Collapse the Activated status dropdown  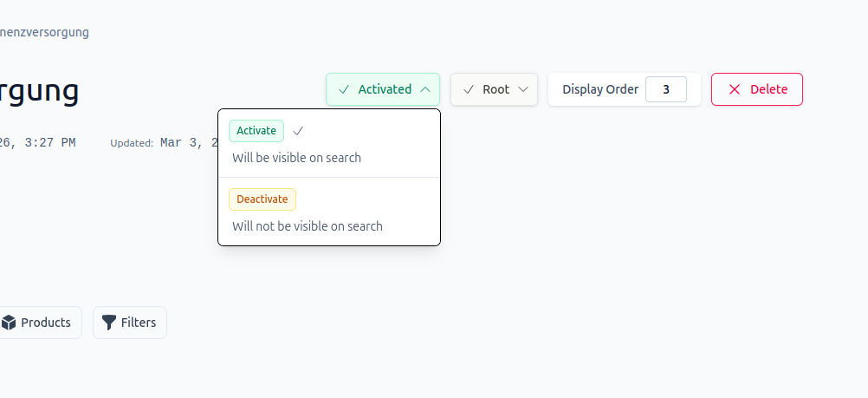coord(383,89)
